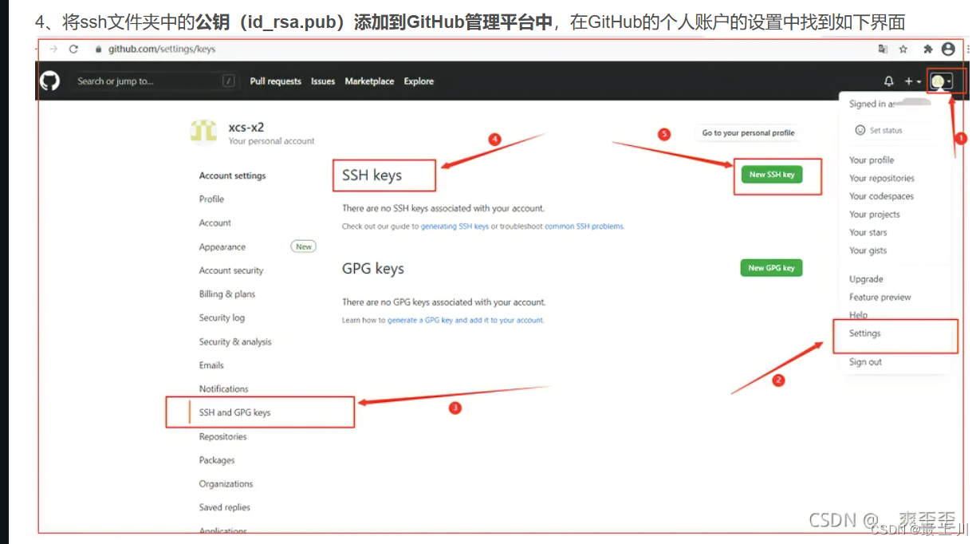Image resolution: width=980 pixels, height=544 pixels.
Task: Select Saved replies in sidebar
Action: point(225,507)
